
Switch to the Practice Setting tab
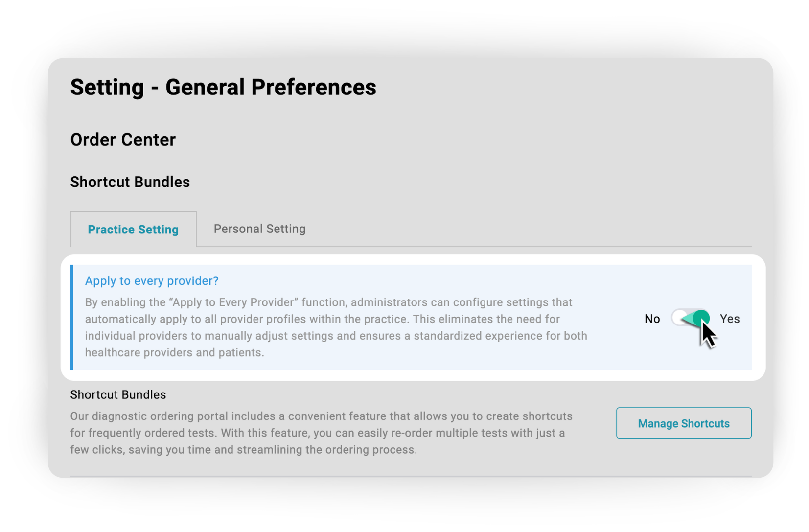point(133,230)
